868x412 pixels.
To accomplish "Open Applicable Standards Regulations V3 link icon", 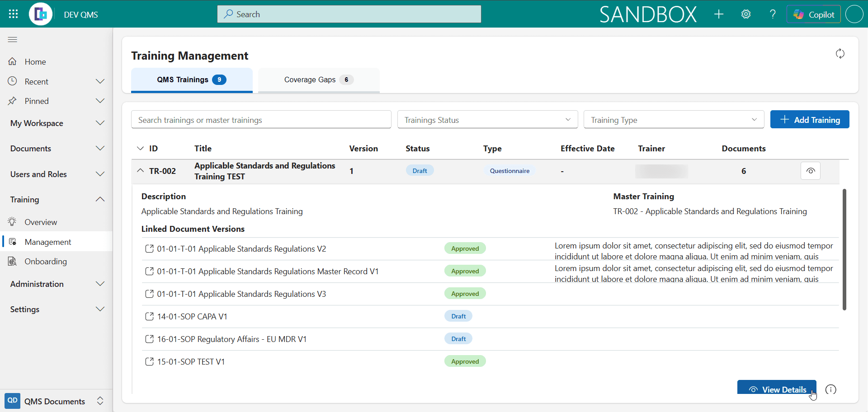I will [149, 294].
